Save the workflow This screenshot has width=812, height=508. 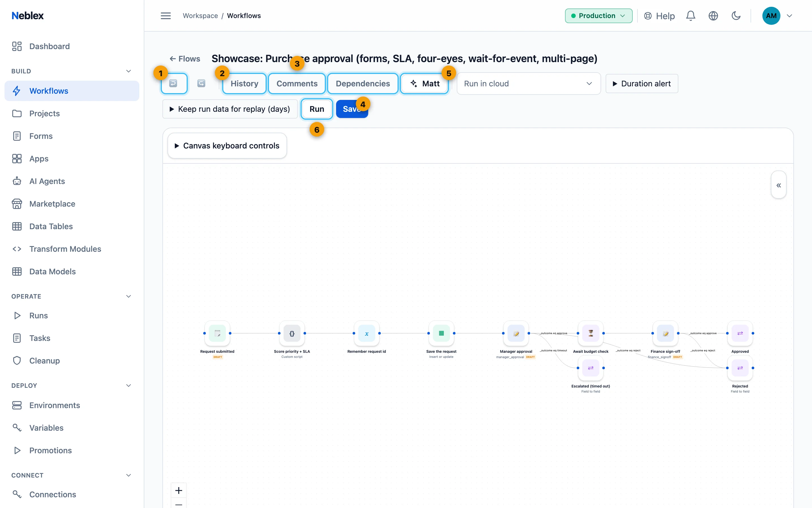coord(352,109)
